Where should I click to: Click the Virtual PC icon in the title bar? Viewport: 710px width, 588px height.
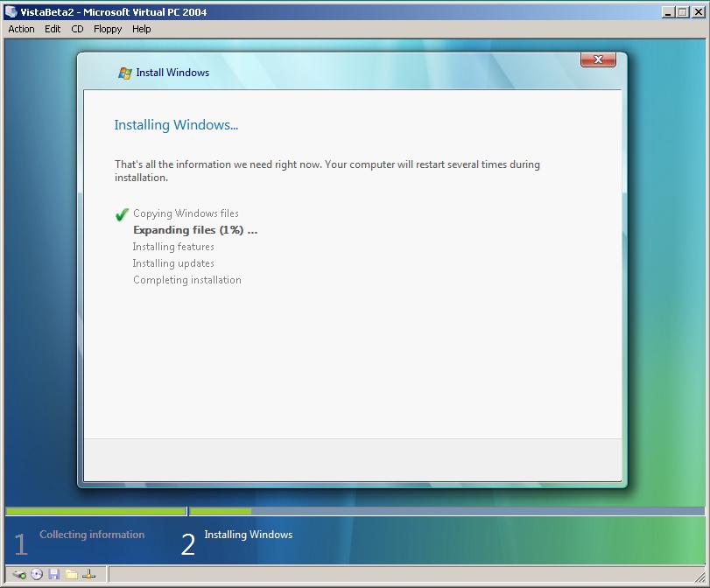pyautogui.click(x=9, y=10)
